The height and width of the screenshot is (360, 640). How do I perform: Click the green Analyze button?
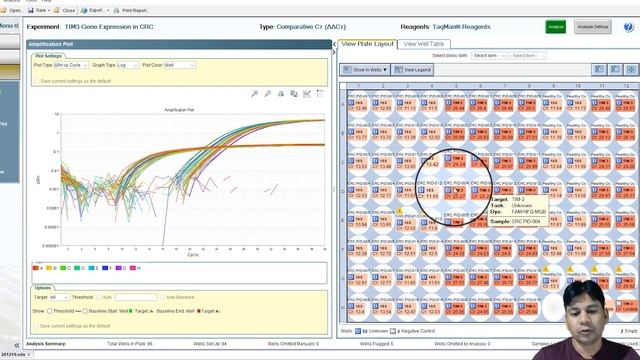pos(556,27)
